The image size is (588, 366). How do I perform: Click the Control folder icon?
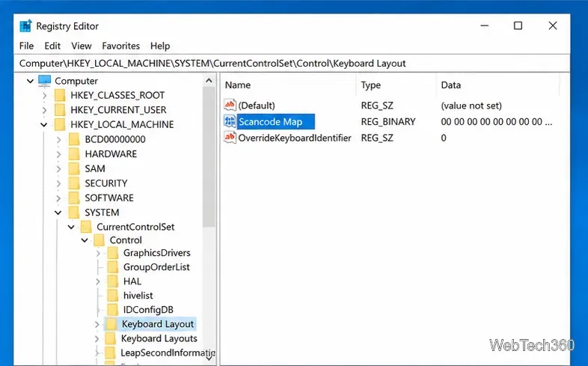99,240
